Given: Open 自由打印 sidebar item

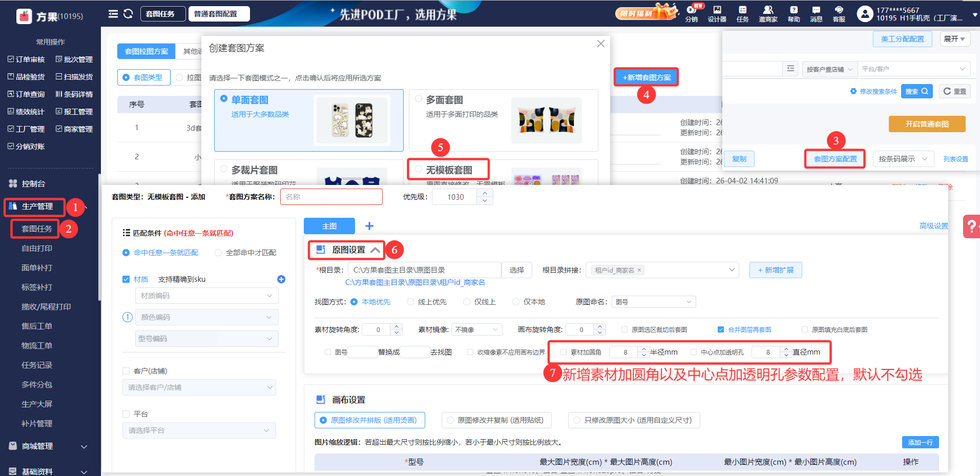Looking at the screenshot, I should point(37,249).
